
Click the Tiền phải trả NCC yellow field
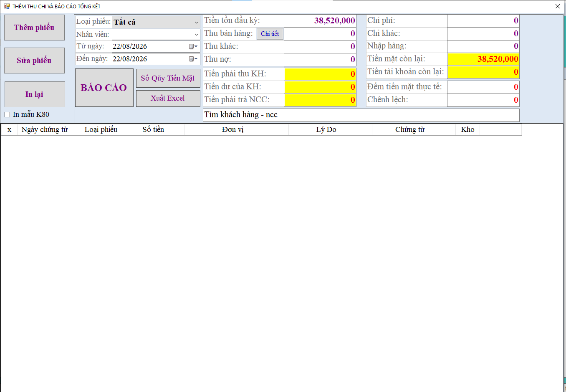point(320,100)
